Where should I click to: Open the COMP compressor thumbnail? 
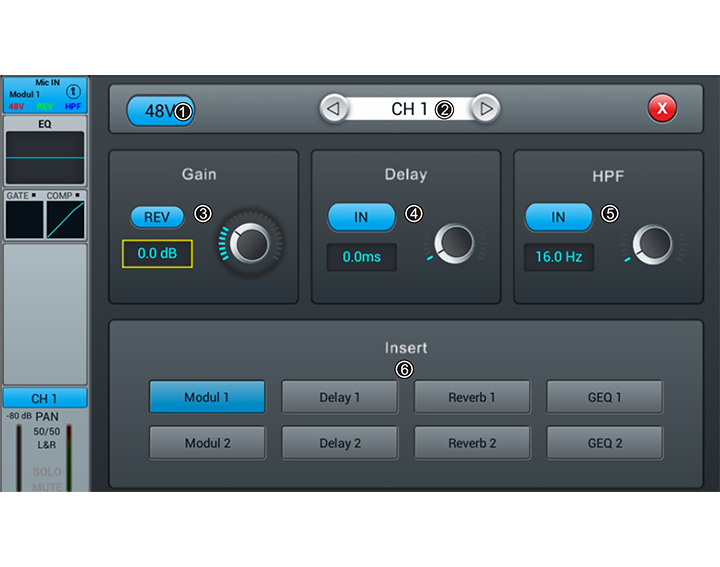click(x=66, y=219)
